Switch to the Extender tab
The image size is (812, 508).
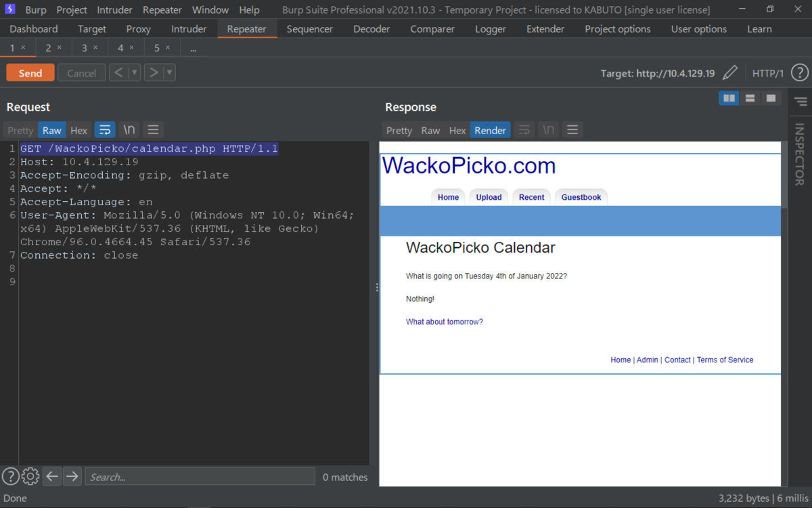545,29
